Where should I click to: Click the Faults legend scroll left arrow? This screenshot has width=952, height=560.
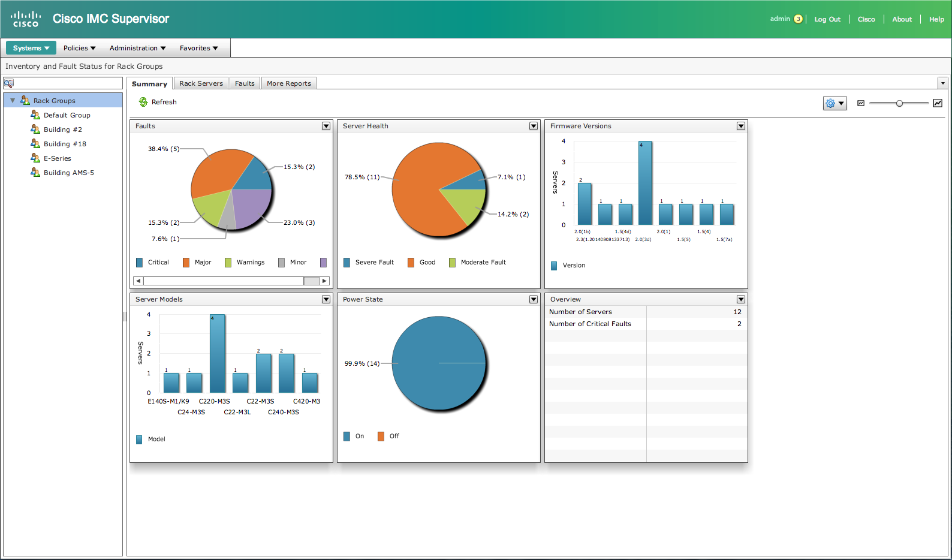click(138, 281)
